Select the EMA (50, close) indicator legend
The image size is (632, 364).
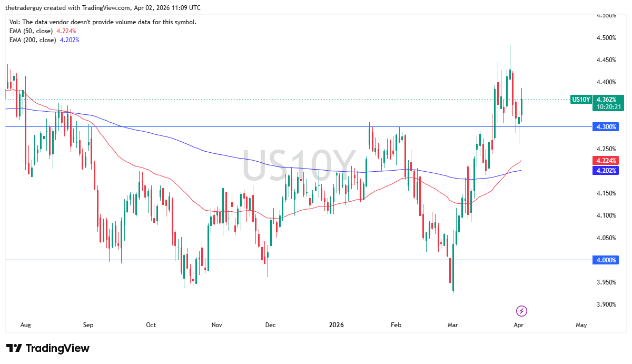pos(43,31)
